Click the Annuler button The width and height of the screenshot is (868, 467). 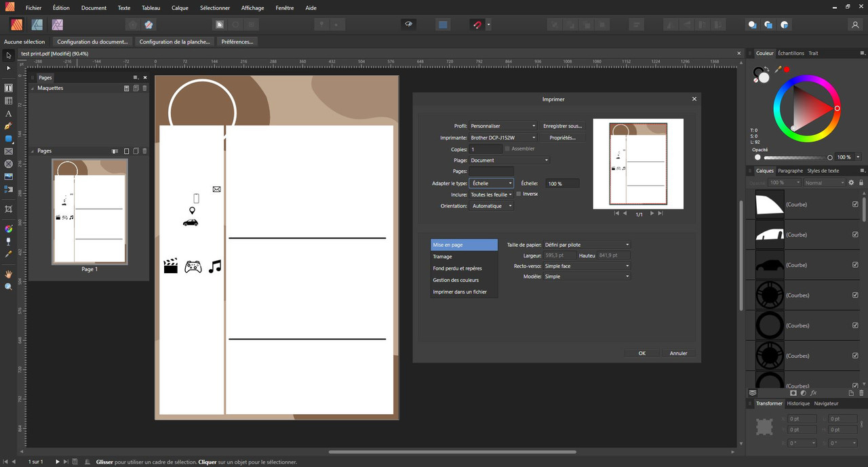[x=678, y=353]
